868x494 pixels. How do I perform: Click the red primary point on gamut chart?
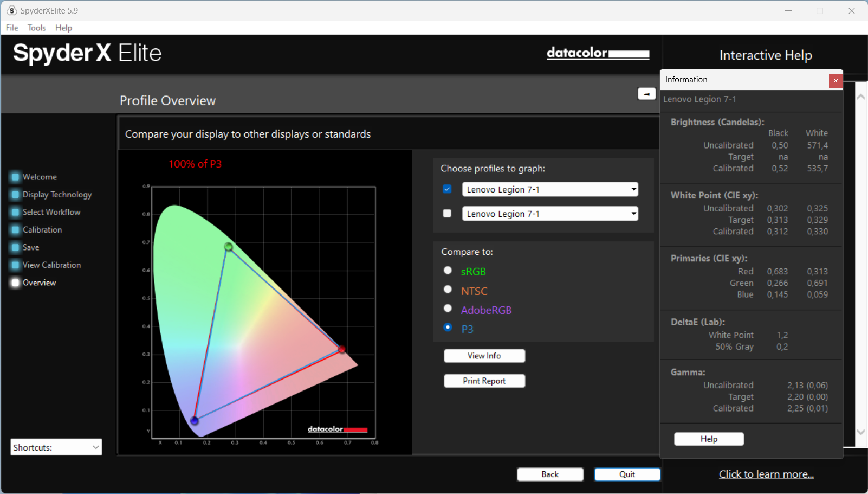click(x=341, y=349)
